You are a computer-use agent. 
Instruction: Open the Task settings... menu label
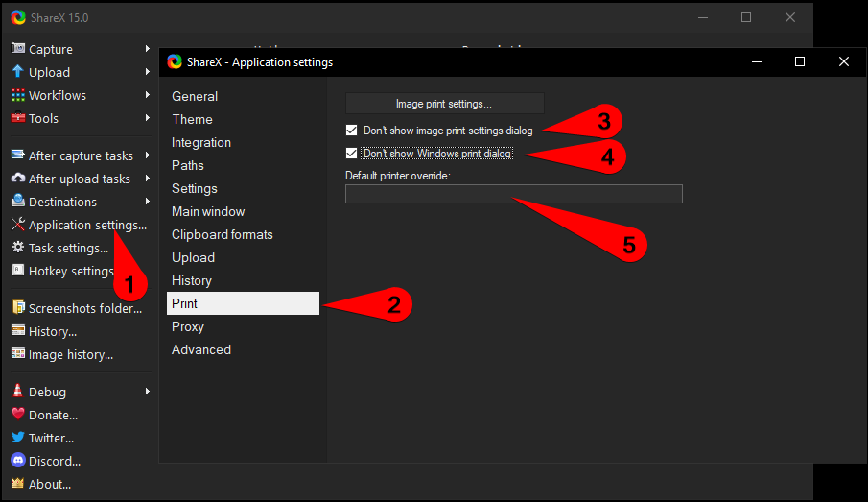pos(68,248)
